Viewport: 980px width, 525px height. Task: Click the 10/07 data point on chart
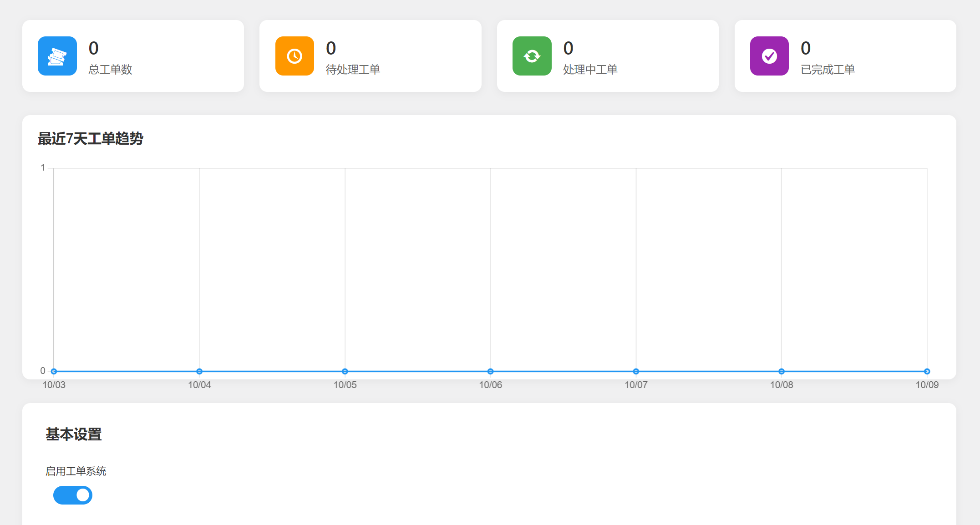636,371
